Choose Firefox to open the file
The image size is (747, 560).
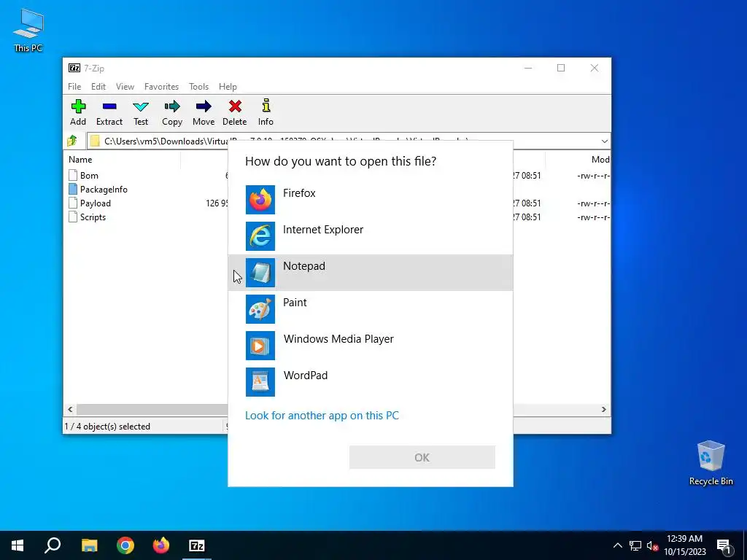(370, 200)
